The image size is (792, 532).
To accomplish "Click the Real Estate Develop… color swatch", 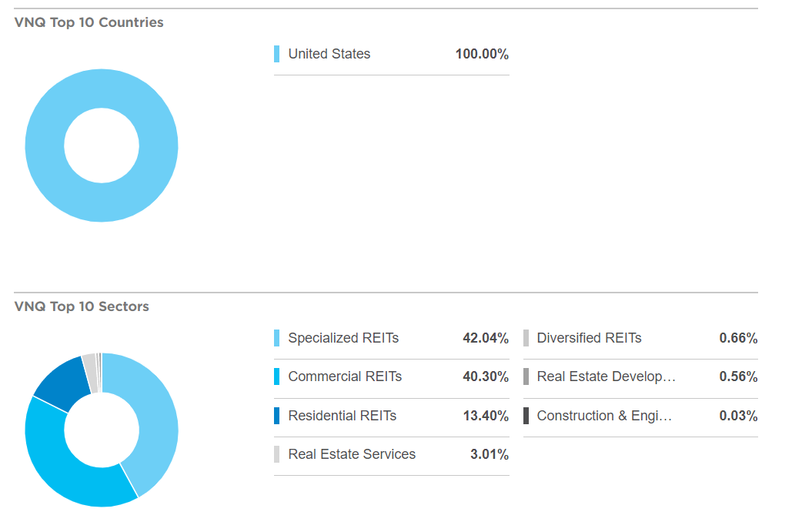I will click(x=526, y=376).
